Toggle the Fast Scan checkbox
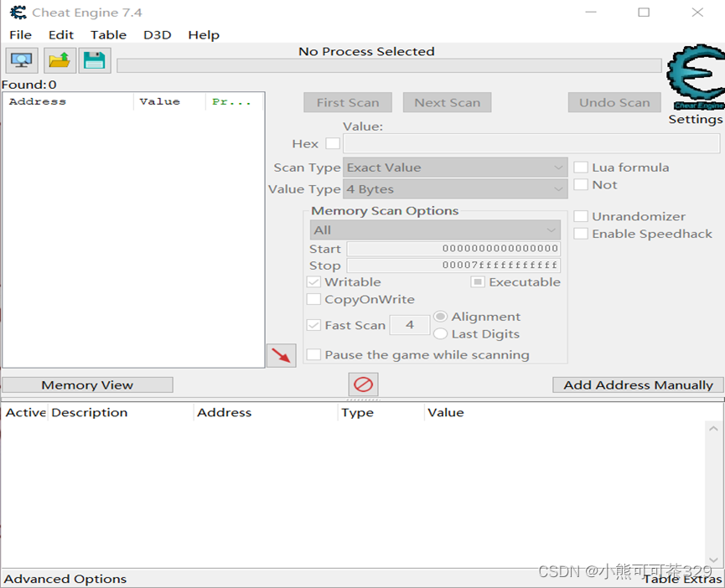Image resolution: width=725 pixels, height=588 pixels. tap(313, 325)
